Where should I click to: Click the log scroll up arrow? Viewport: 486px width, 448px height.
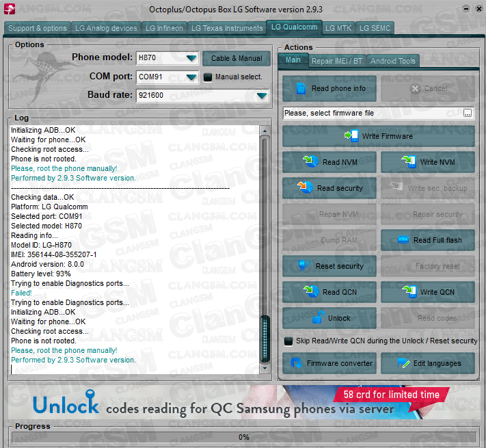pos(265,131)
